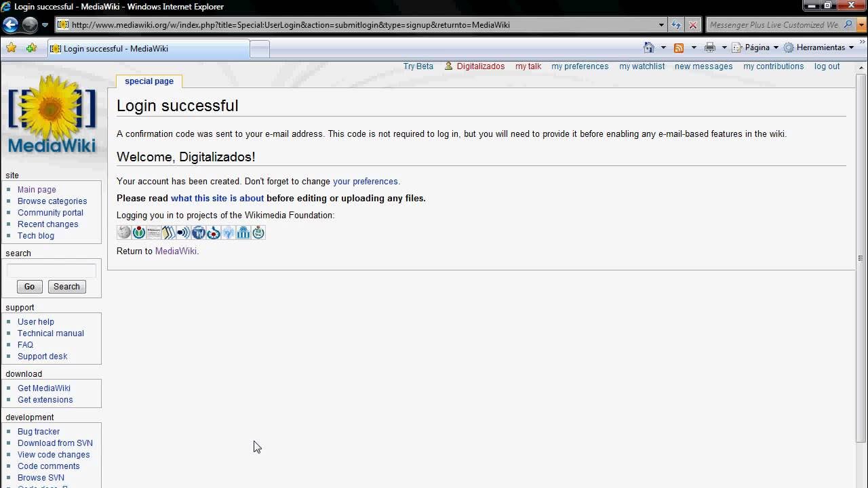
Task: Click the search magnifier icon in toolbar
Action: 848,25
